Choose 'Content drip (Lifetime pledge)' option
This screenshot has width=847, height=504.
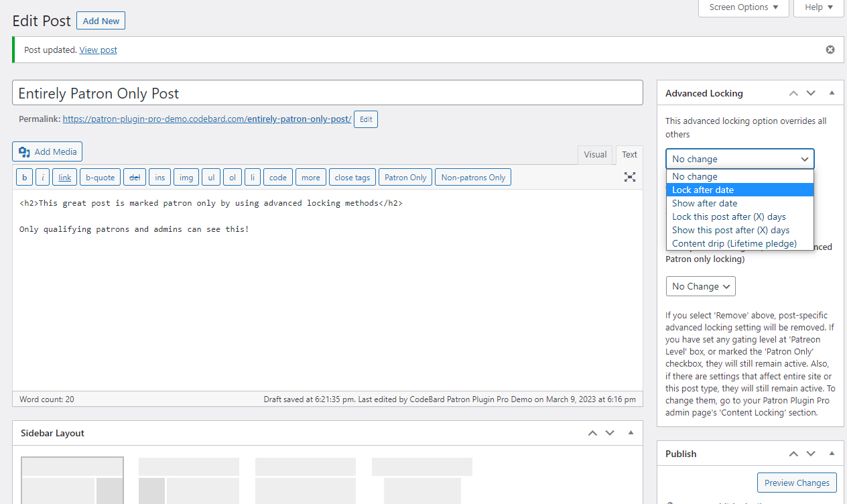[740, 243]
